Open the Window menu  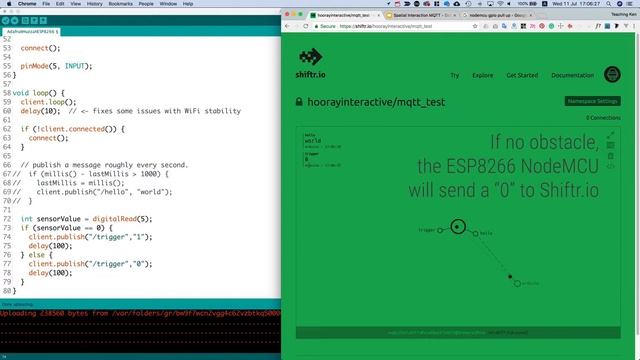pyautogui.click(x=168, y=4)
